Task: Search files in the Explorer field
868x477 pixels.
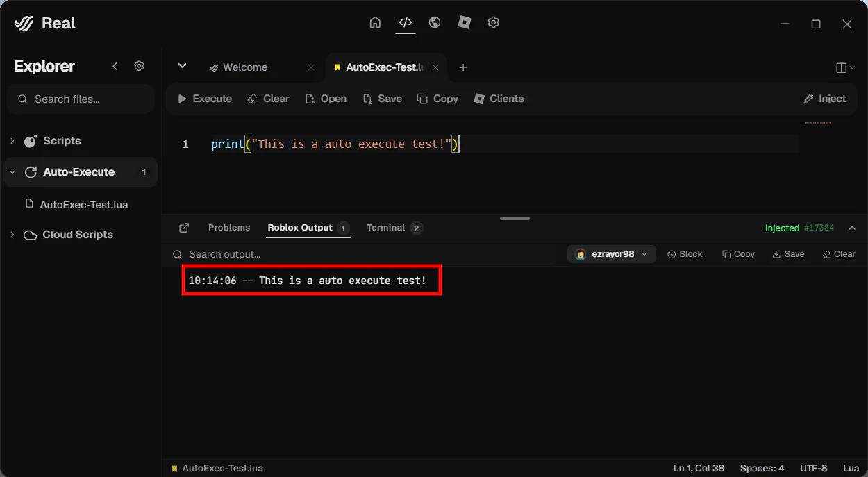Action: click(x=81, y=99)
